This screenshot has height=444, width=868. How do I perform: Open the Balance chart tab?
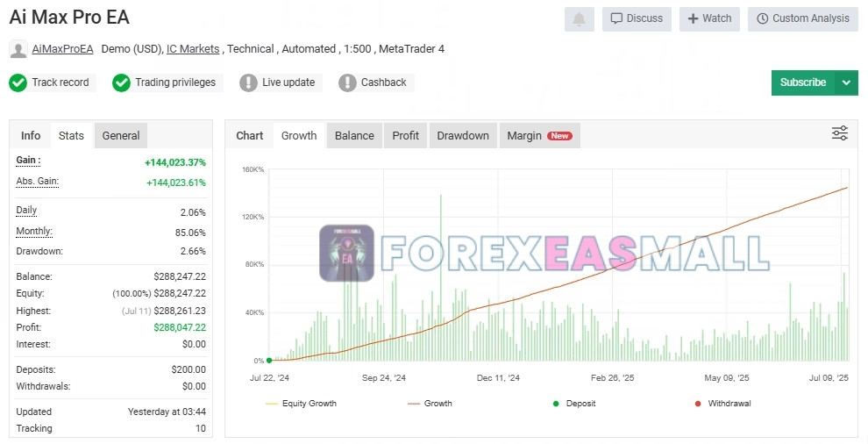point(354,136)
